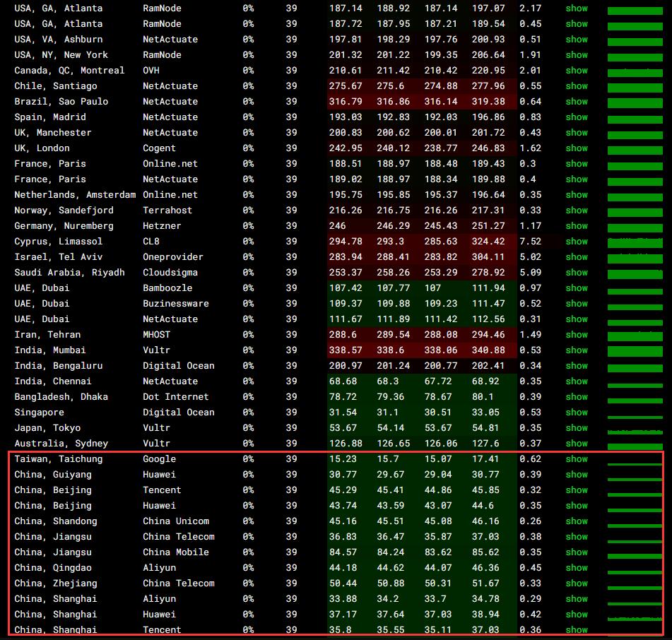Click latency graph for Singapore row
This screenshot has height=640, width=672.
coord(635,417)
